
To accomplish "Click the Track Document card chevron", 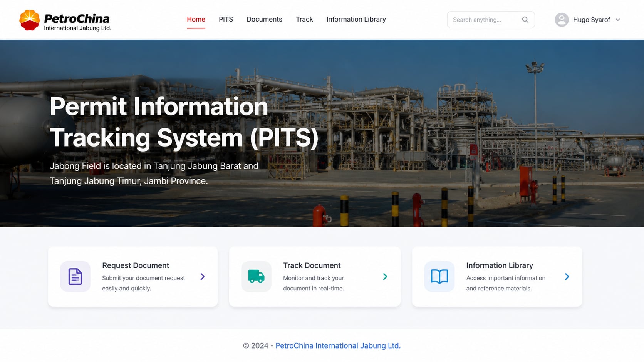I will (x=385, y=277).
